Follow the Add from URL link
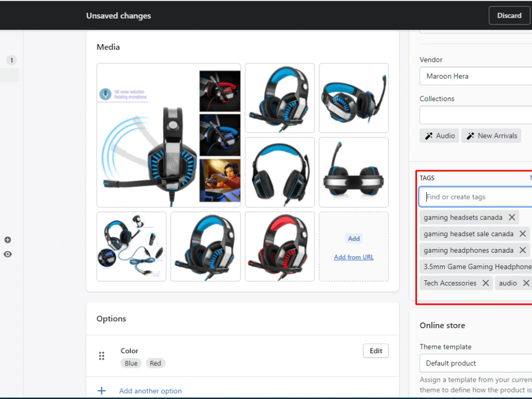Screen dimensions: 532x399 pyautogui.click(x=354, y=257)
